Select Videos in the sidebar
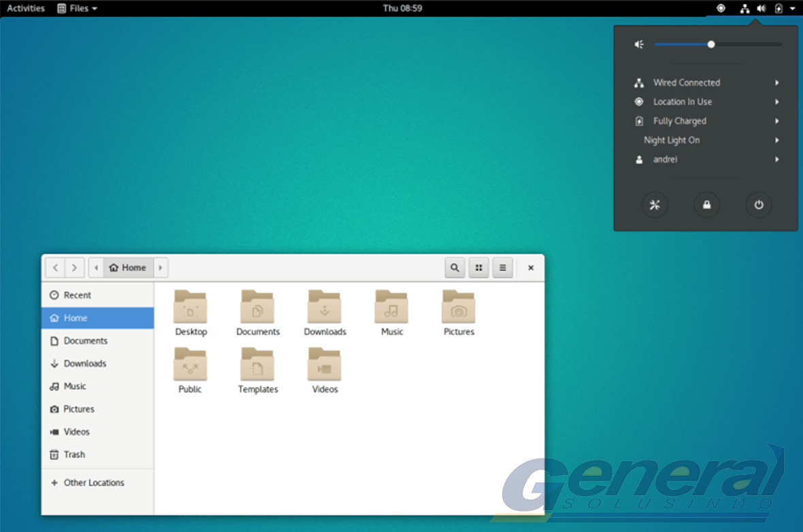The height and width of the screenshot is (532, 803). click(x=97, y=431)
